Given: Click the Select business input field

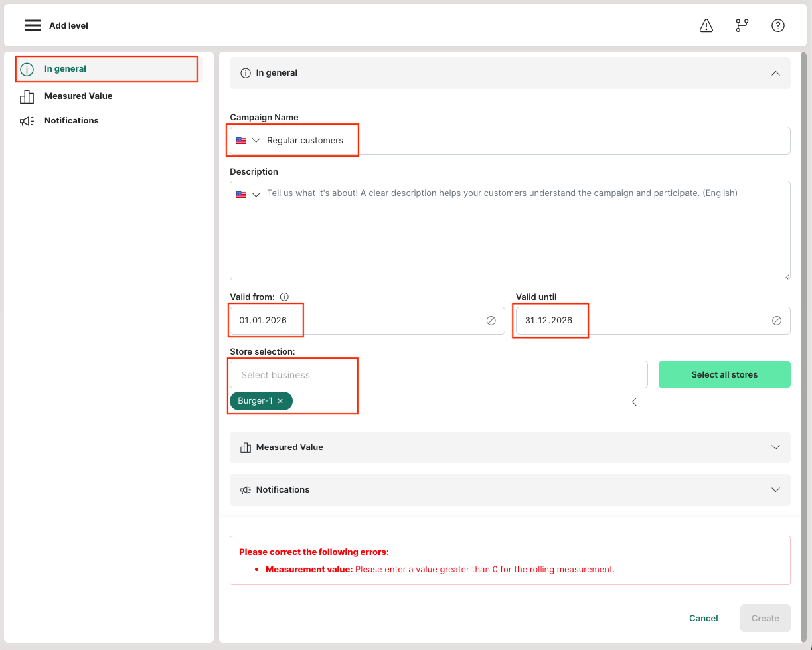Looking at the screenshot, I should pyautogui.click(x=438, y=375).
